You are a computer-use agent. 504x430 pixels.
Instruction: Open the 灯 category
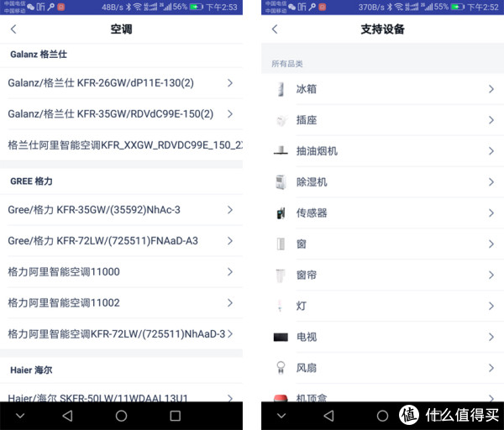(x=382, y=306)
